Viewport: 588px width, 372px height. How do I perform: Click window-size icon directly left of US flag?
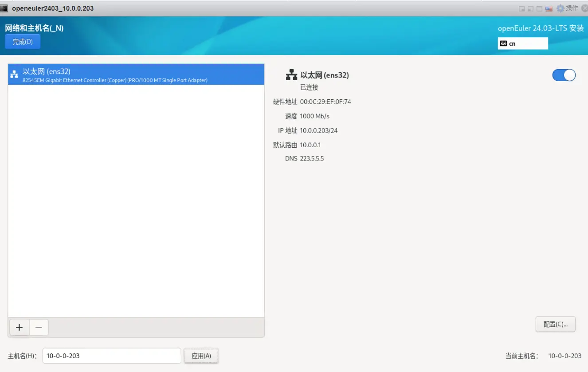[x=539, y=8]
